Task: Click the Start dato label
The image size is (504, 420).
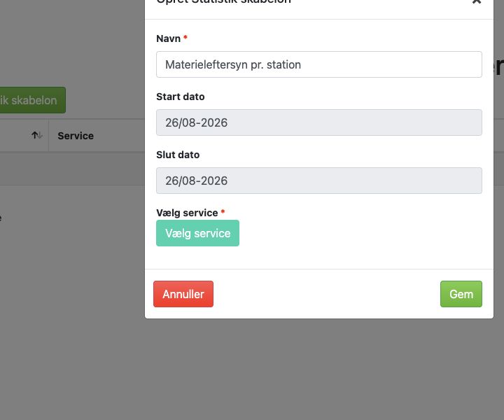Action: tap(181, 97)
